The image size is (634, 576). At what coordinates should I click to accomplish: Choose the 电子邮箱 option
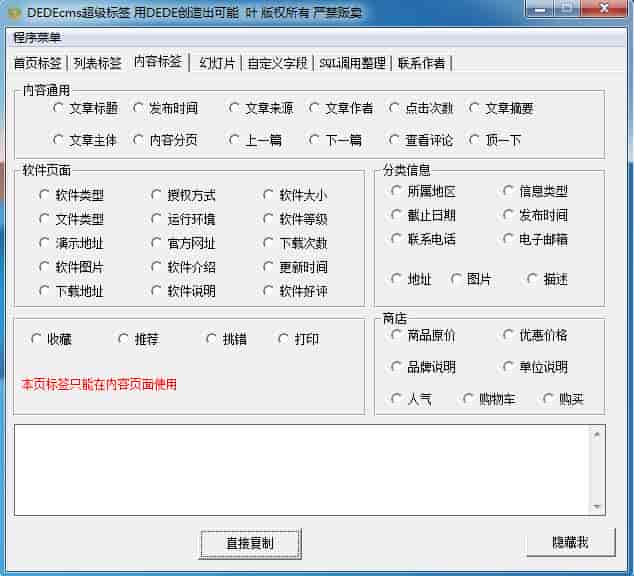tap(535, 239)
